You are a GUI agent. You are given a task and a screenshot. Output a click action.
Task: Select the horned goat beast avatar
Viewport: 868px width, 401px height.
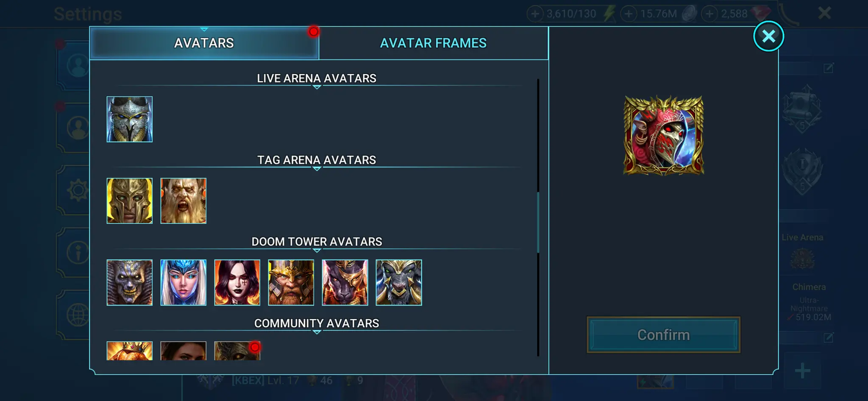[x=398, y=282]
